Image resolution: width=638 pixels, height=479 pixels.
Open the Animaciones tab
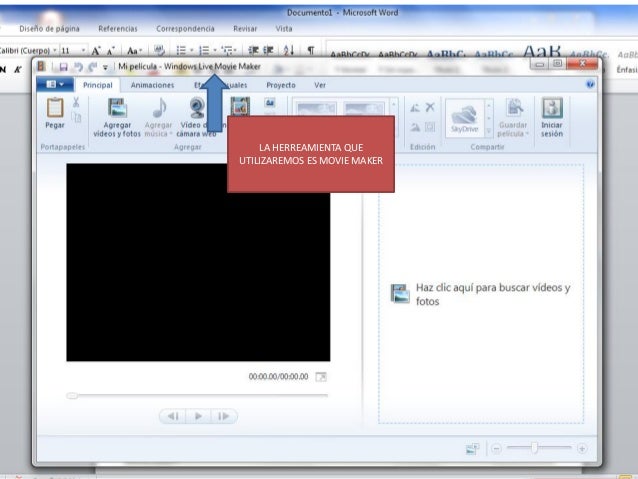(x=153, y=85)
